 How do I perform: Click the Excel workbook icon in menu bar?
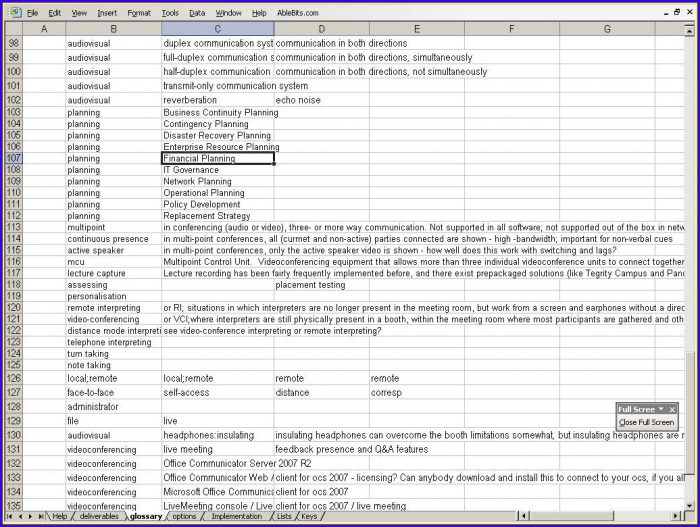click(x=15, y=12)
